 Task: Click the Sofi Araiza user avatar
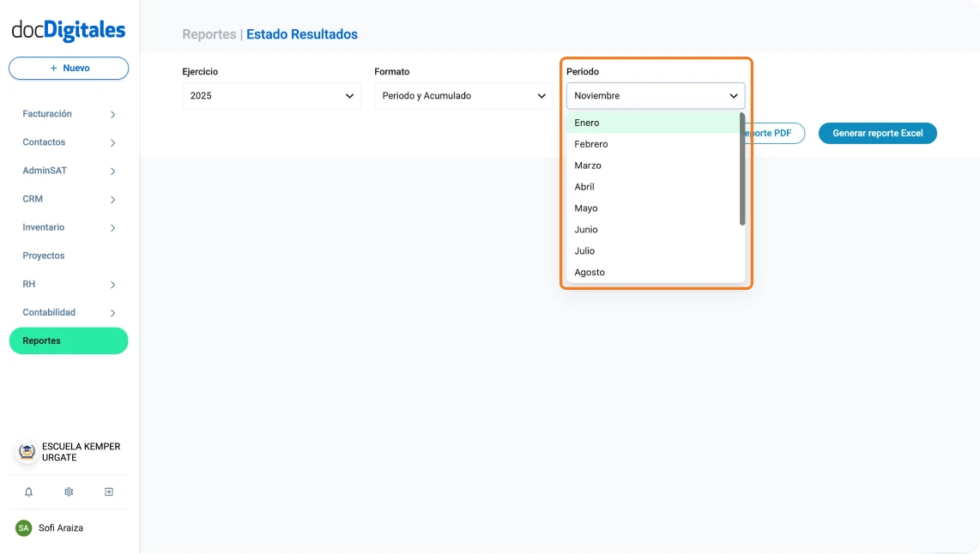click(24, 528)
